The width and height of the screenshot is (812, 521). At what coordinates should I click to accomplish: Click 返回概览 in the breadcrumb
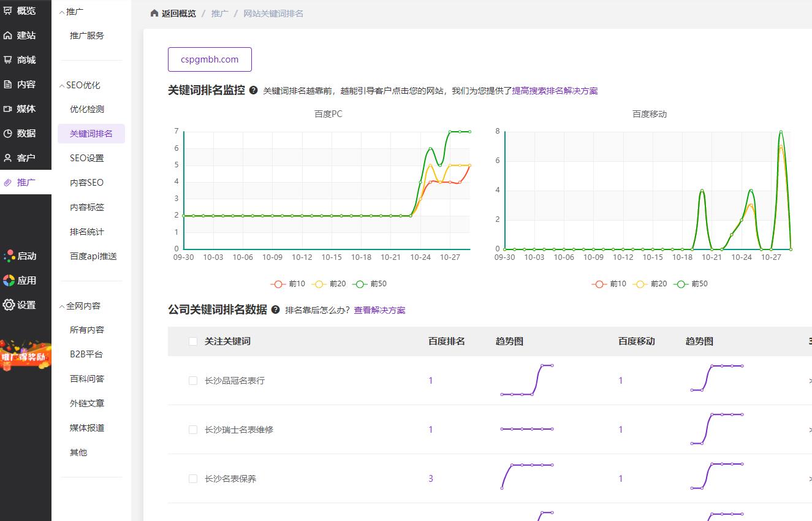click(x=178, y=12)
